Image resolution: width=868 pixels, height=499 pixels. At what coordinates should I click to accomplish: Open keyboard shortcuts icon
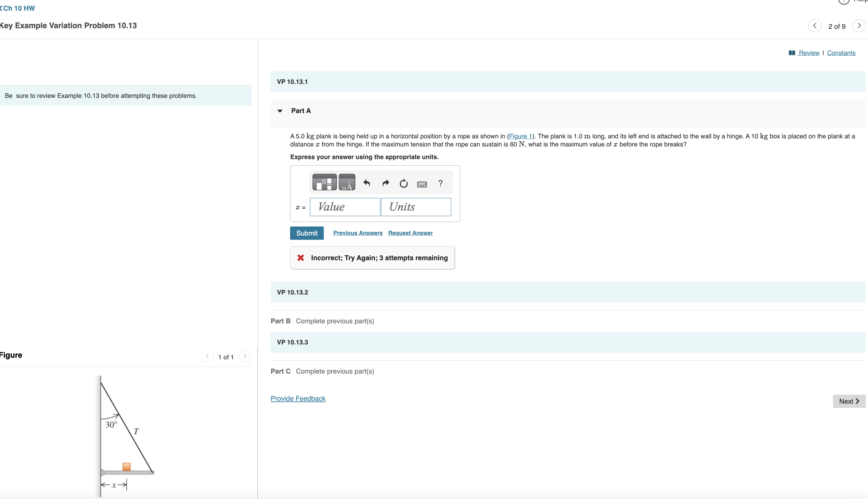click(x=422, y=184)
